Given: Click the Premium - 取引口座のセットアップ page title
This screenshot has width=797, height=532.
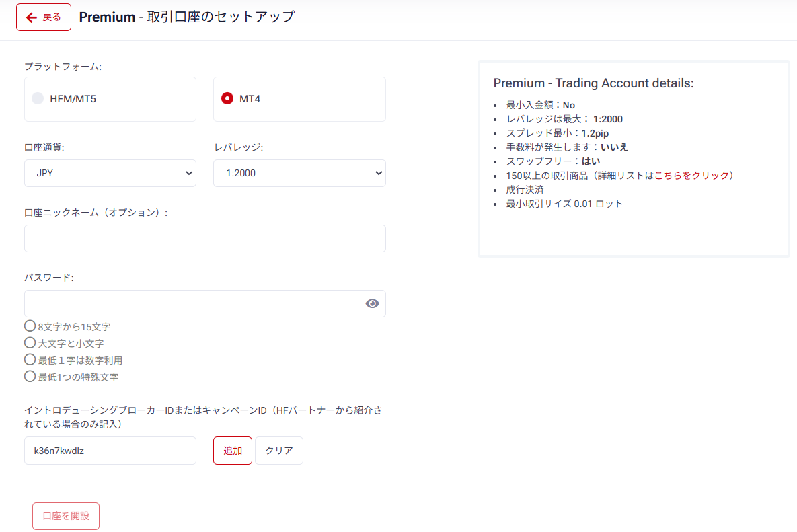Looking at the screenshot, I should pos(186,17).
